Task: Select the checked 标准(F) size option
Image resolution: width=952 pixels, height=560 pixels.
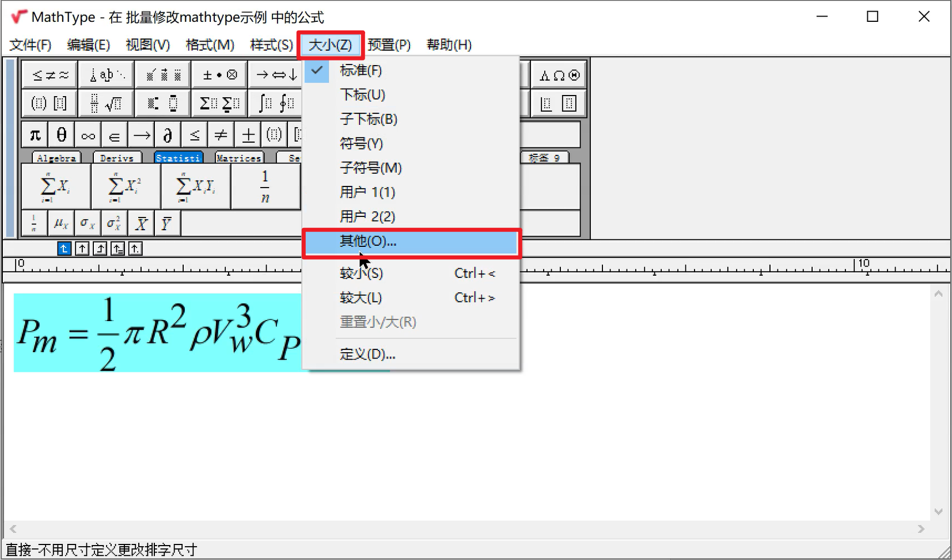Action: (411, 71)
